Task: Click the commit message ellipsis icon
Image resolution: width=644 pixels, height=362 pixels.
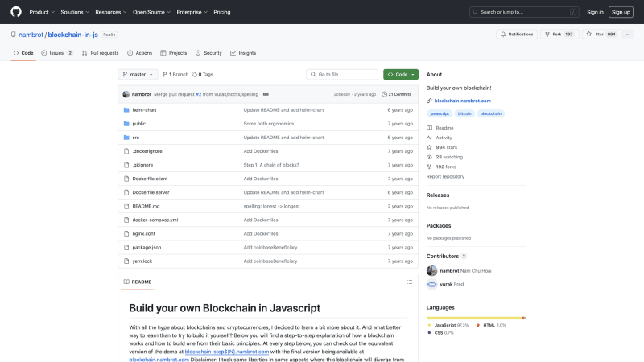Action: coord(266,94)
